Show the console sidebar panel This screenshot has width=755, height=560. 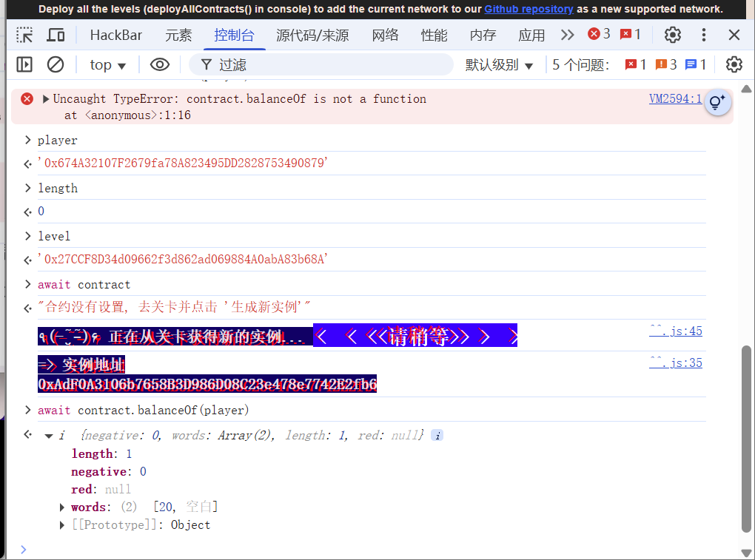(x=24, y=65)
